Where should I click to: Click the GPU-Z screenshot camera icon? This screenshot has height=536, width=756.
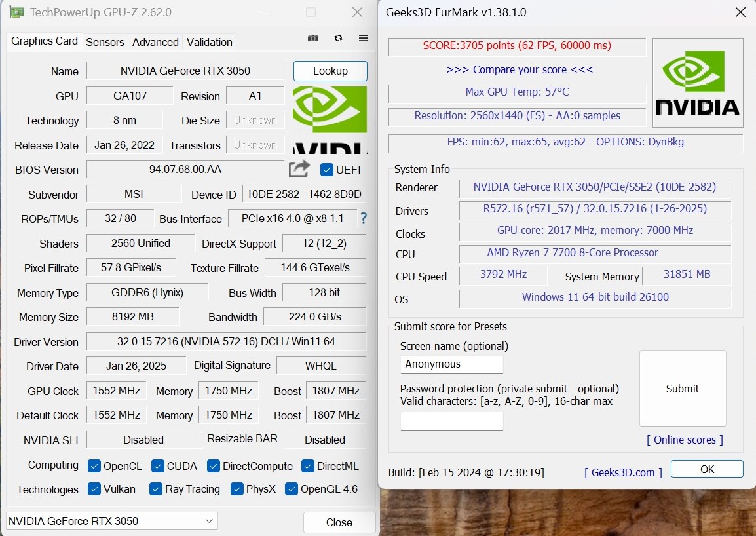[313, 39]
